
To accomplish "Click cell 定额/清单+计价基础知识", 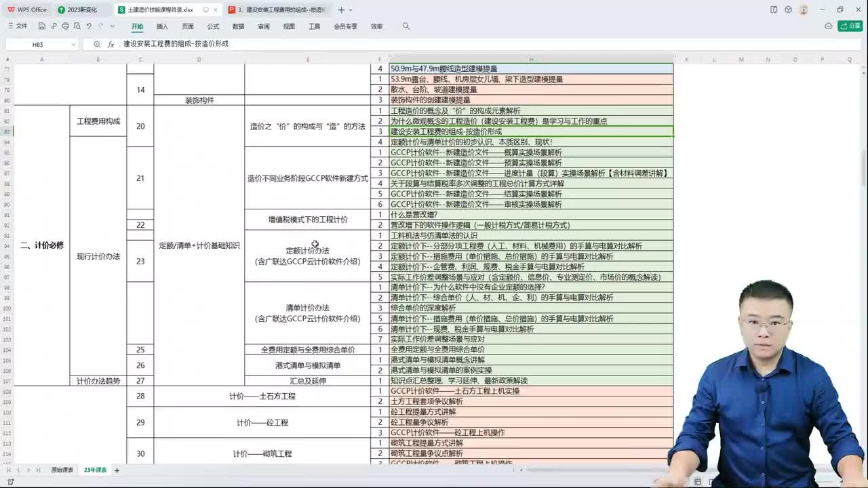I will coord(199,245).
